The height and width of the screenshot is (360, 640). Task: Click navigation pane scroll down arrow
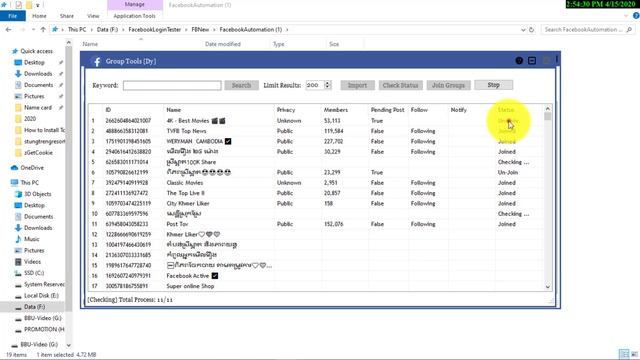click(x=69, y=345)
